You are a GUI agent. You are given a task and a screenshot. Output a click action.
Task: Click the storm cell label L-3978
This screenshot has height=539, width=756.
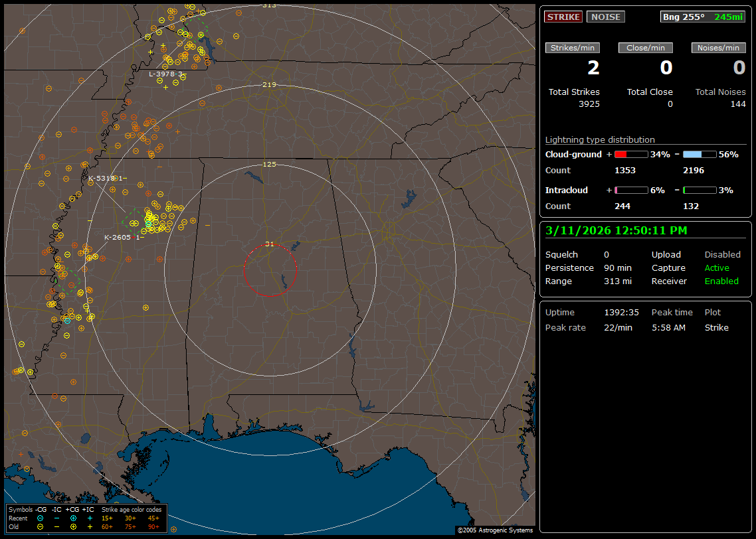point(165,74)
